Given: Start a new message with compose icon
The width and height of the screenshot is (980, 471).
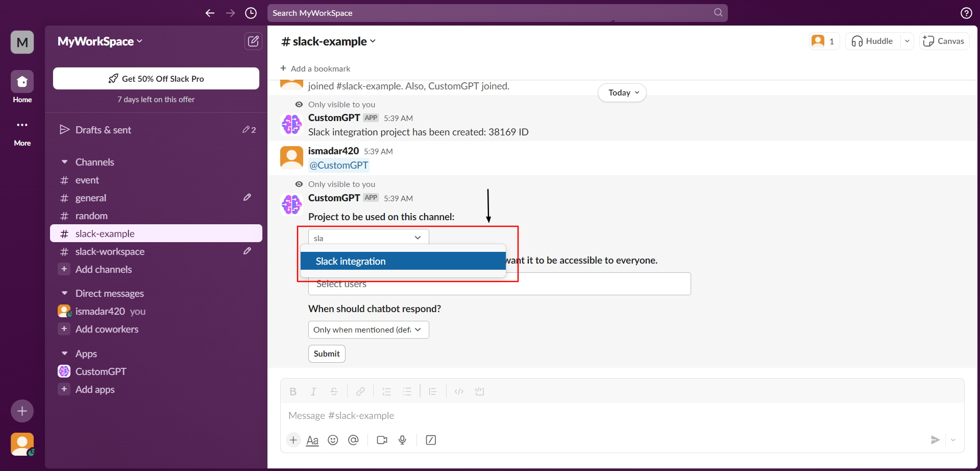Looking at the screenshot, I should 253,41.
